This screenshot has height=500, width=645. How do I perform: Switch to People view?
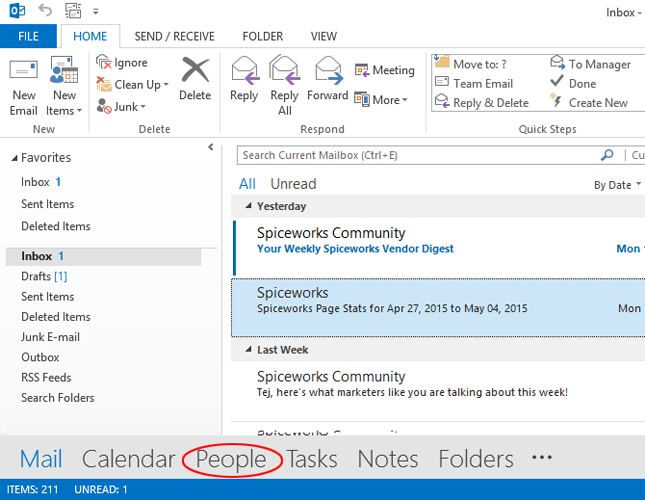(231, 460)
